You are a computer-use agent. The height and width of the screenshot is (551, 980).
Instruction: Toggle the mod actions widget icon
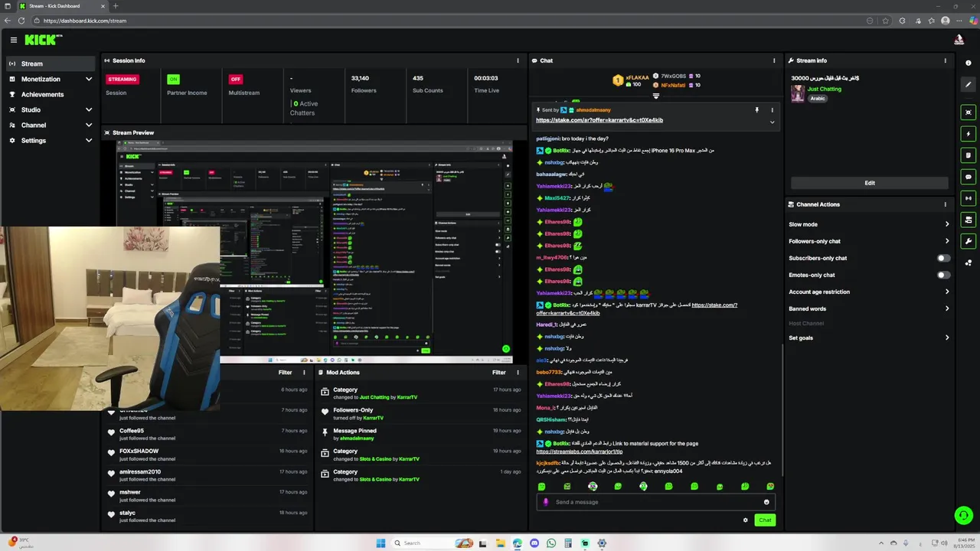[x=969, y=220]
